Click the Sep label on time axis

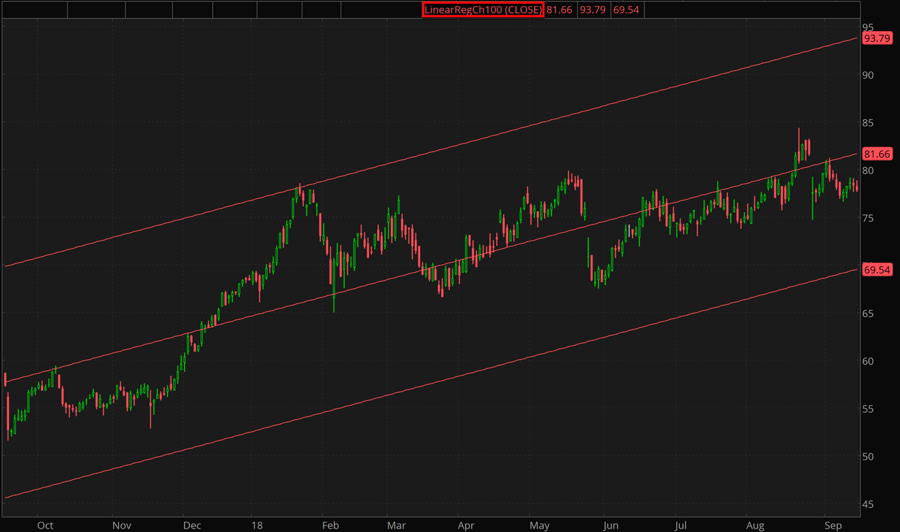[832, 523]
